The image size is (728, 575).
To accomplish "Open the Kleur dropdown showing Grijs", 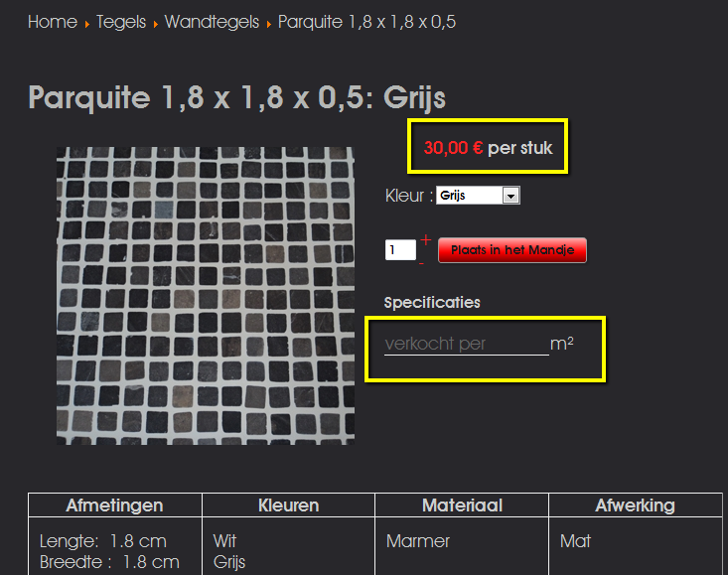I will 478,196.
